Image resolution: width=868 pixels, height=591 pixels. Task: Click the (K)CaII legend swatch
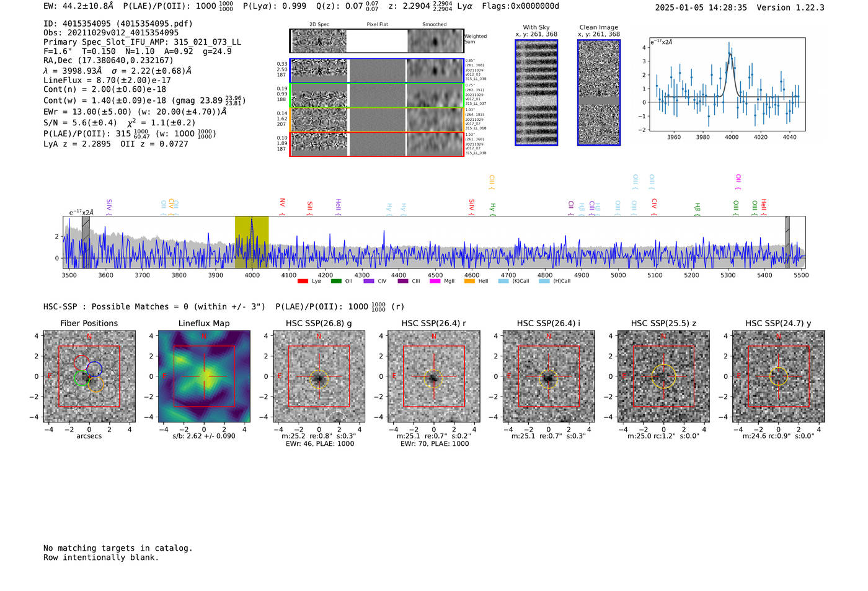pyautogui.click(x=503, y=281)
